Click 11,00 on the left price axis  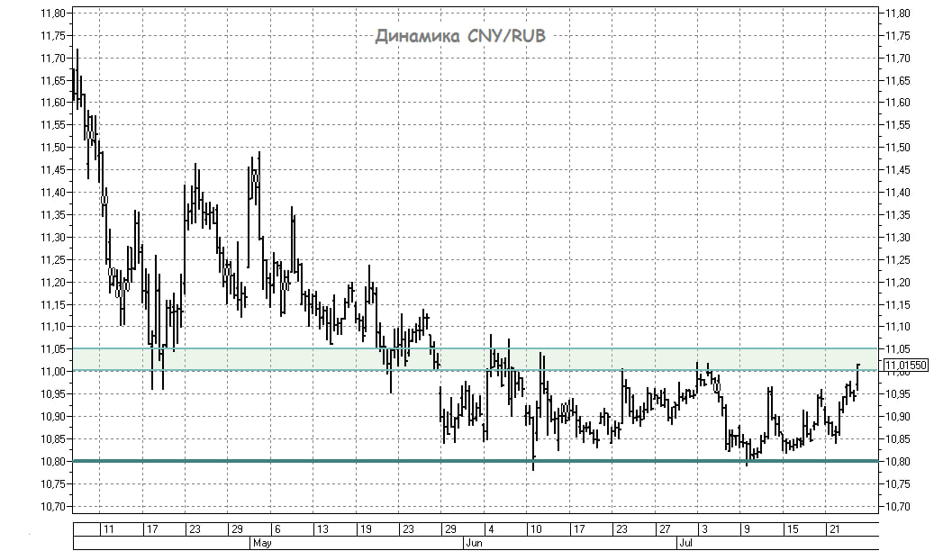(54, 372)
